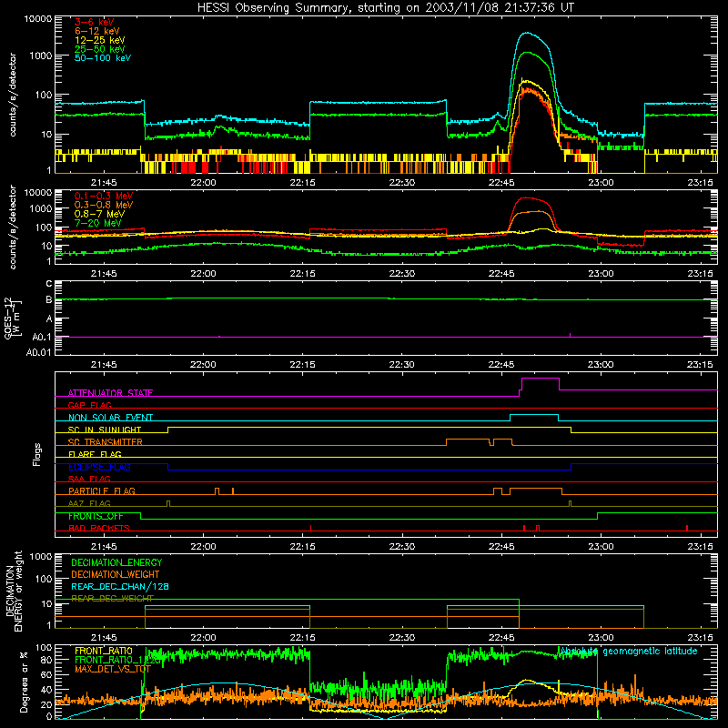Viewport: 728px width, 728px height.
Task: Click the 0.8-7 MeV legend entry
Action: [99, 214]
